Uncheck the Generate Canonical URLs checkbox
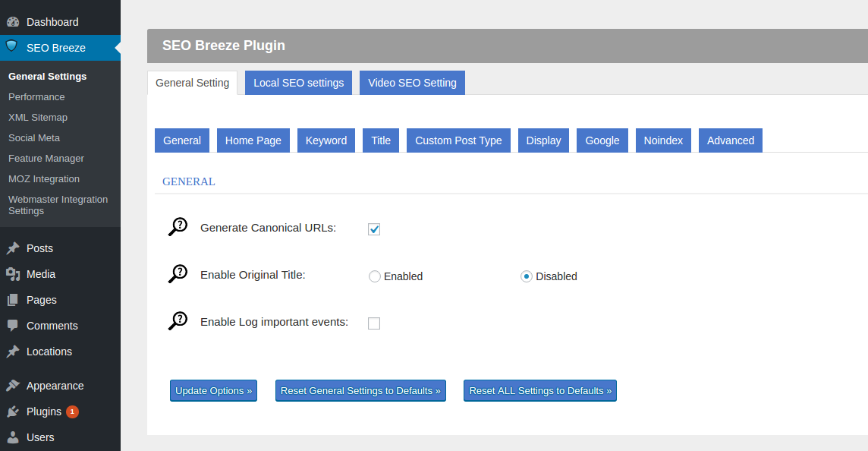868x451 pixels. point(373,229)
